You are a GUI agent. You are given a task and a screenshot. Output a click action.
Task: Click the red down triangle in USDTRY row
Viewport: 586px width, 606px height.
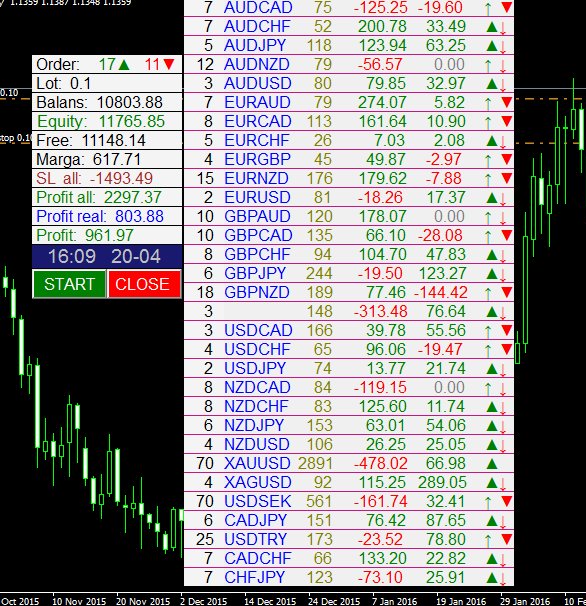click(x=507, y=540)
